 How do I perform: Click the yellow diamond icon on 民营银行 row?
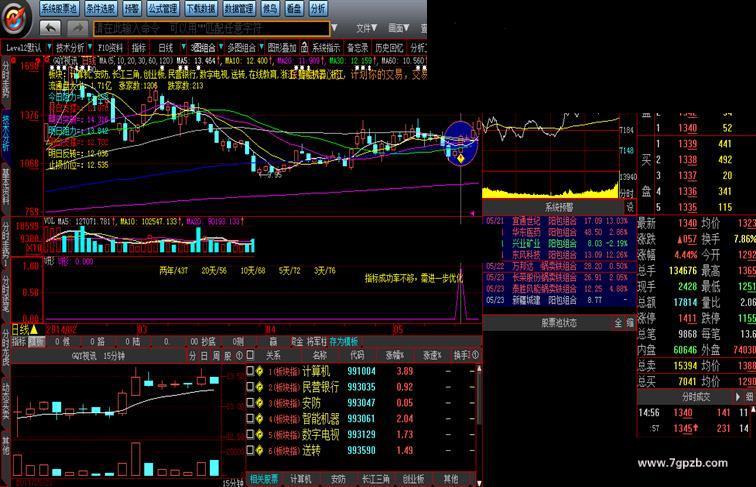pos(259,387)
